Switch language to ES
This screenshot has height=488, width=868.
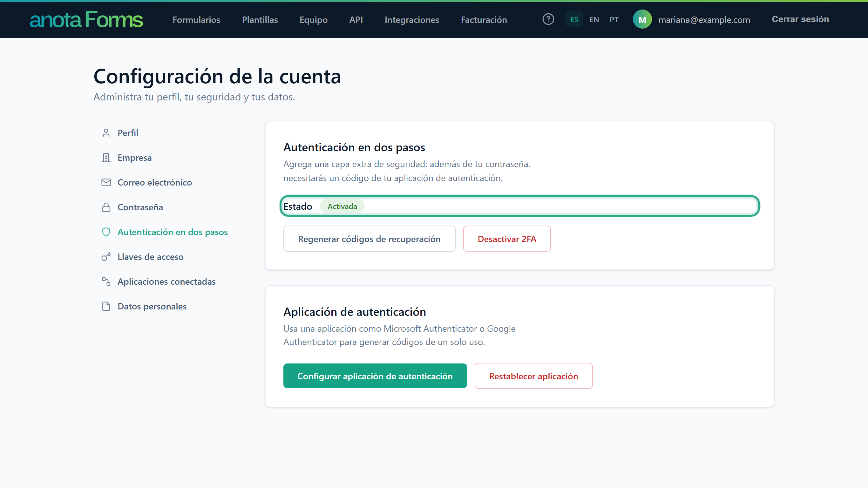tap(574, 20)
